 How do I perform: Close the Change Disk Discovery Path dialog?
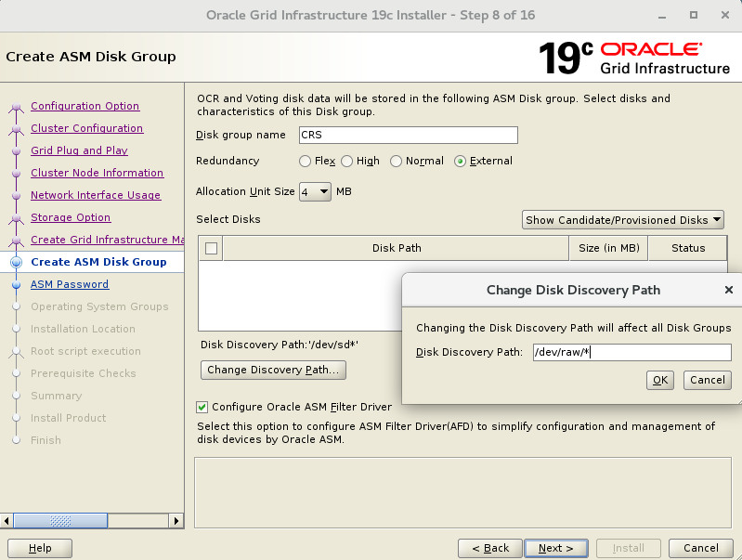click(x=729, y=290)
